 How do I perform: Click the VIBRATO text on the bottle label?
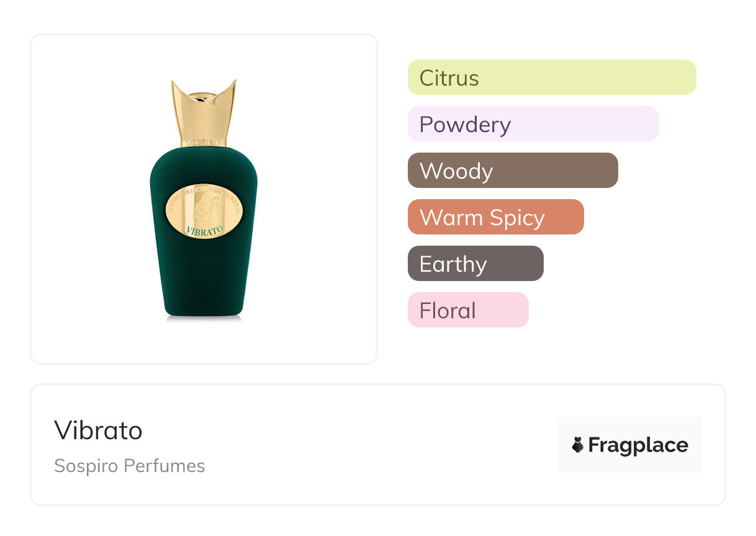point(204,228)
